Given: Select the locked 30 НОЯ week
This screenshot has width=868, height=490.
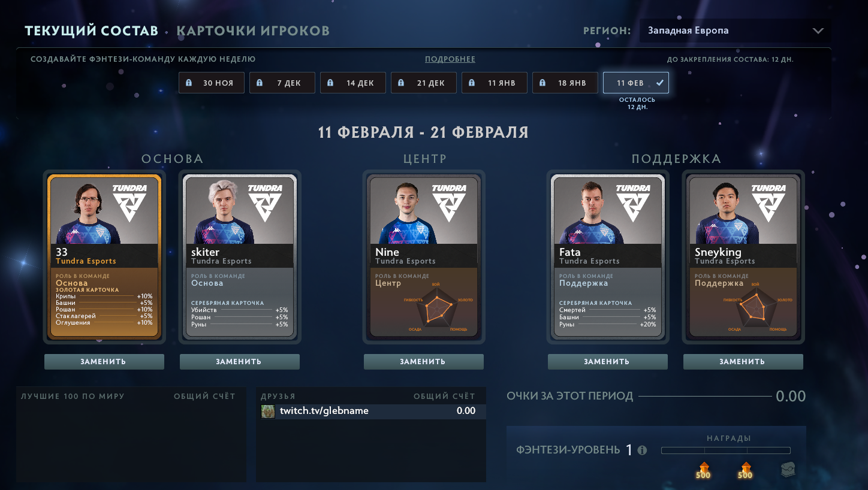Looking at the screenshot, I should coord(212,83).
